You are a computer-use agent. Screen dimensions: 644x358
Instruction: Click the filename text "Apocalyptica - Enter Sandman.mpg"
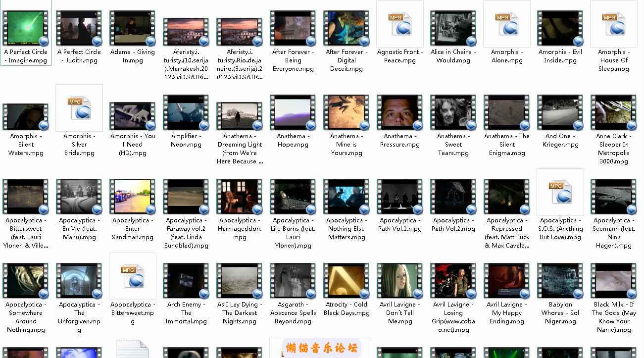[133, 229]
